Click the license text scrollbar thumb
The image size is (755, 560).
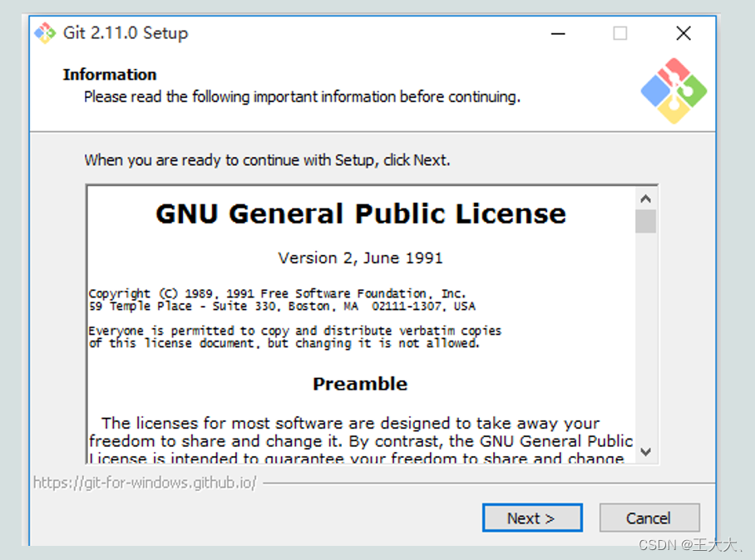click(x=646, y=221)
